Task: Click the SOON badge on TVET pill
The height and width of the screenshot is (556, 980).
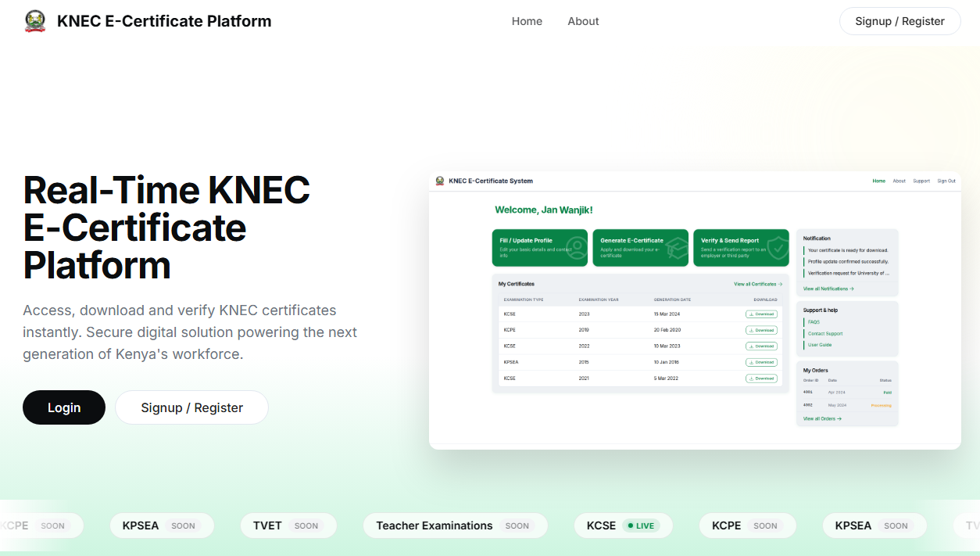Action: [x=306, y=526]
